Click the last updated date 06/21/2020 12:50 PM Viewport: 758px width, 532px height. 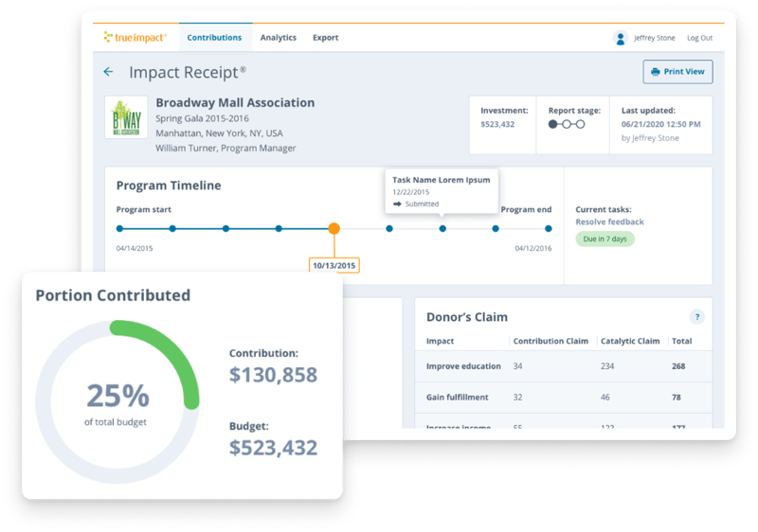660,124
